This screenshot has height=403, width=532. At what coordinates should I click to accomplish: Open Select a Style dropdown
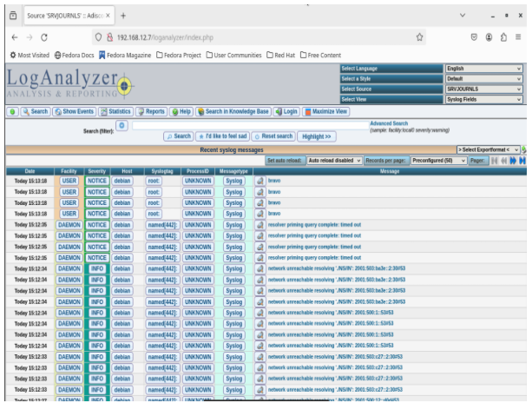click(x=483, y=79)
